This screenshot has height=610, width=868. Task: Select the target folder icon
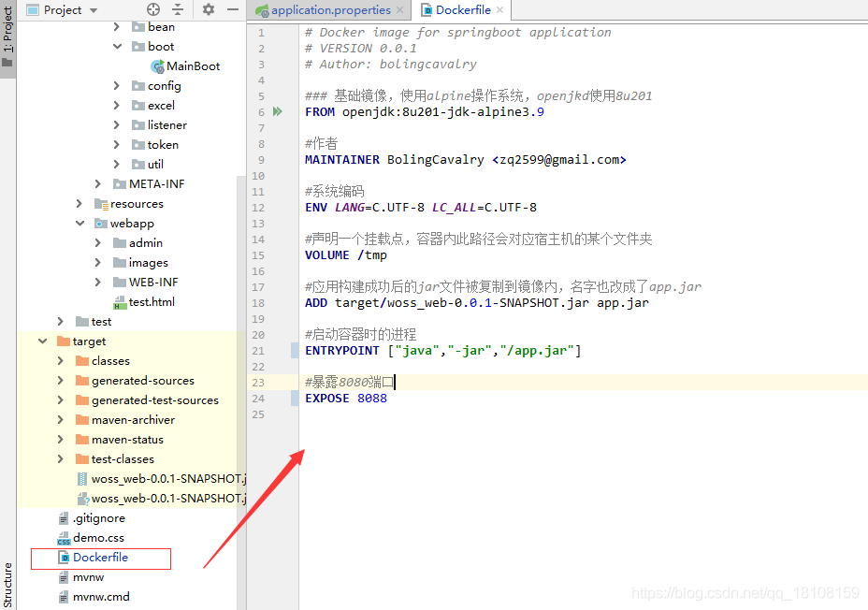(64, 341)
